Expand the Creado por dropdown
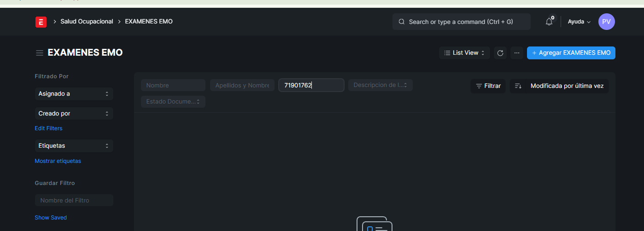Image resolution: width=644 pixels, height=231 pixels. (x=74, y=114)
